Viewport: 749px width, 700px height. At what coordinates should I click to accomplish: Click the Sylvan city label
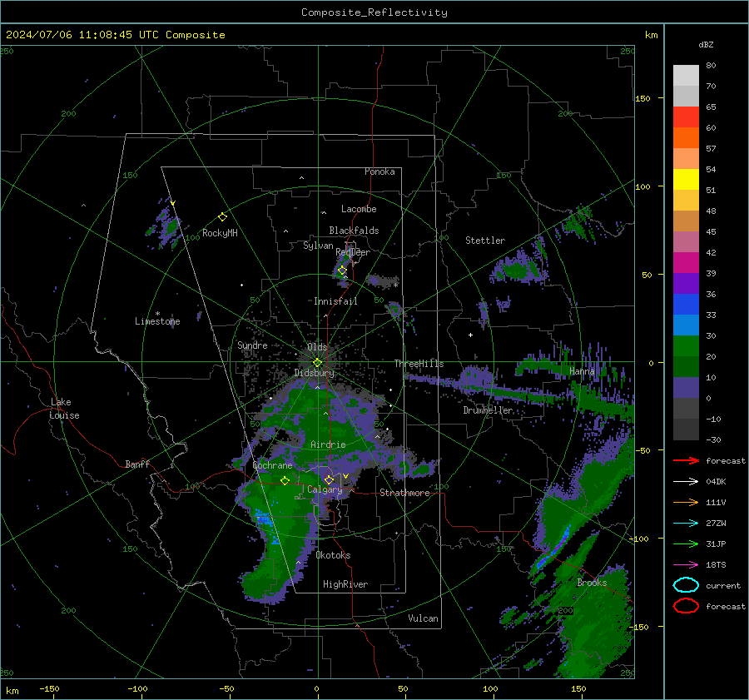click(x=318, y=246)
